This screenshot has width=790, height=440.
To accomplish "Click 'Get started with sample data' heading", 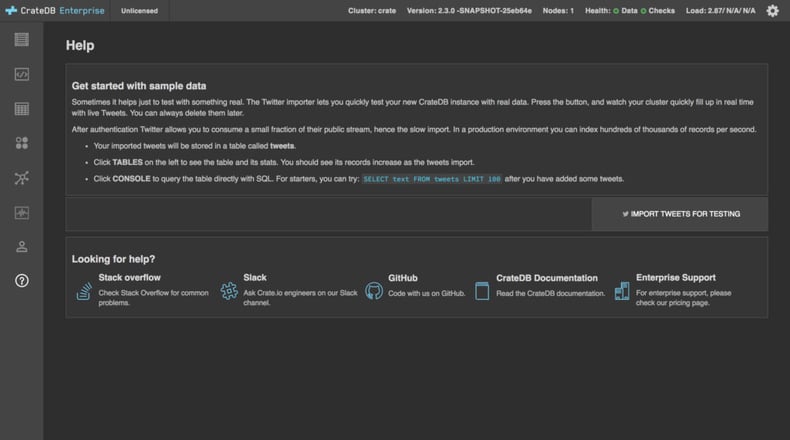I will (139, 86).
